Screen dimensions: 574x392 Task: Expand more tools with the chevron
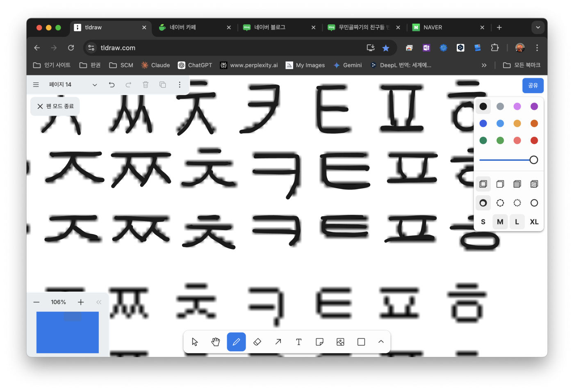(381, 342)
